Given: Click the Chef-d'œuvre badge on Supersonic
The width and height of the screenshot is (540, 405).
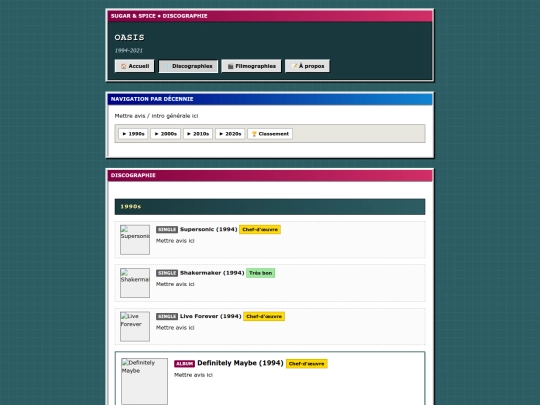Looking at the screenshot, I should 260,229.
